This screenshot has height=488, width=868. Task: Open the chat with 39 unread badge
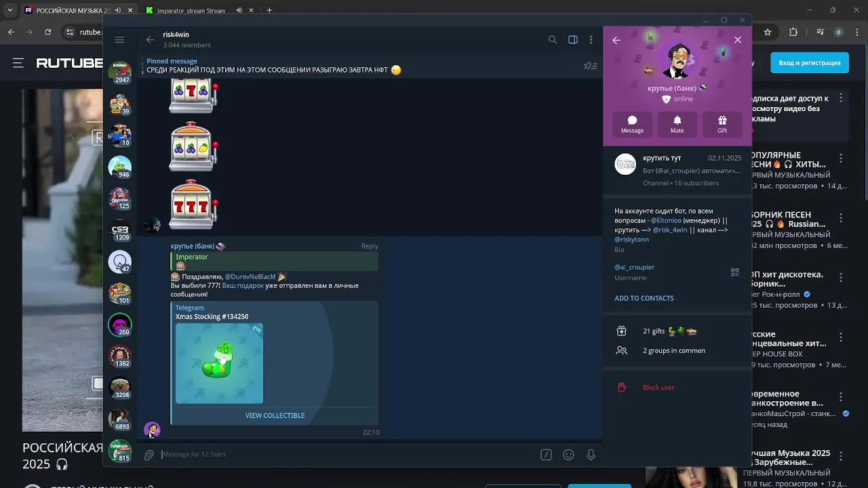pos(120,104)
